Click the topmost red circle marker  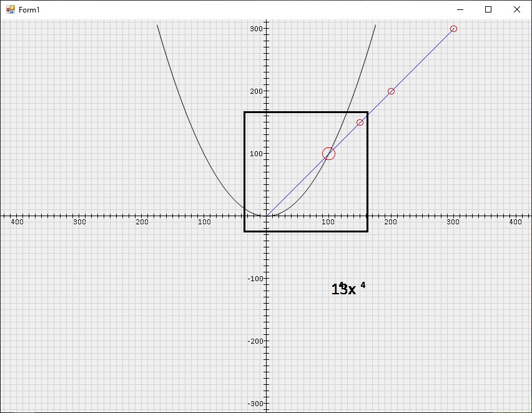[x=453, y=28]
